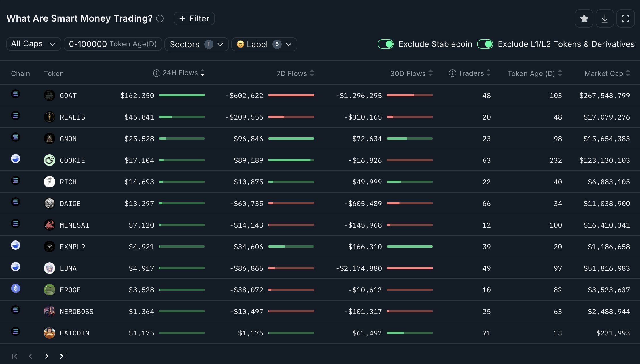Click the download icon to export data
This screenshot has height=364, width=640.
(604, 18)
